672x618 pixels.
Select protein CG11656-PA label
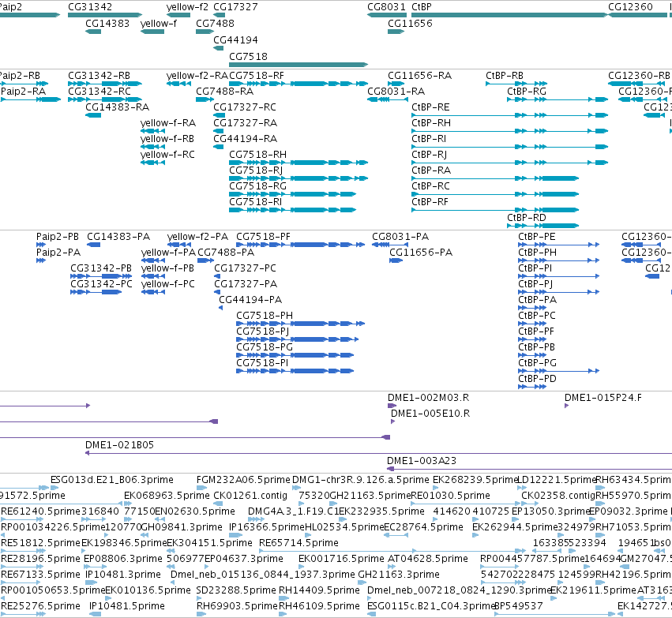pyautogui.click(x=421, y=253)
